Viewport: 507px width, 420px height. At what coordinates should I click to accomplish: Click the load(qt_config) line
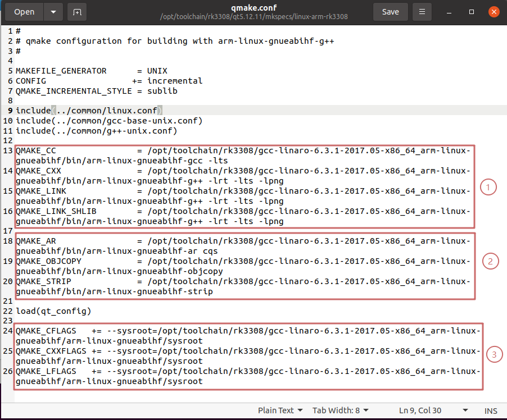click(x=53, y=311)
